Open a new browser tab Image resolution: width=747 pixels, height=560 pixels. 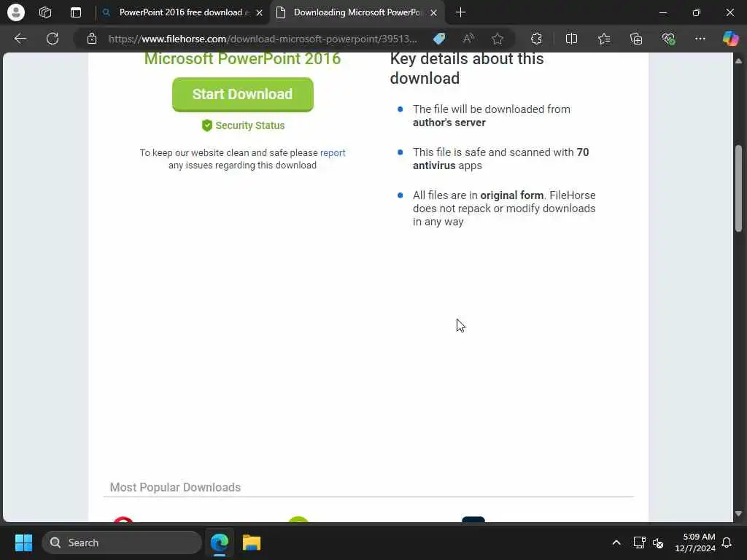click(x=460, y=12)
